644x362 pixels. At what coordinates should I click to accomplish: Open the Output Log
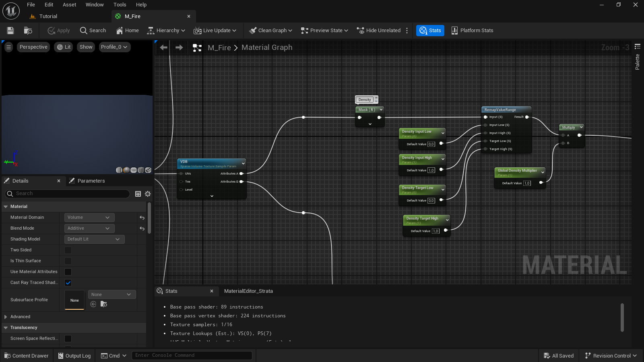pyautogui.click(x=74, y=356)
